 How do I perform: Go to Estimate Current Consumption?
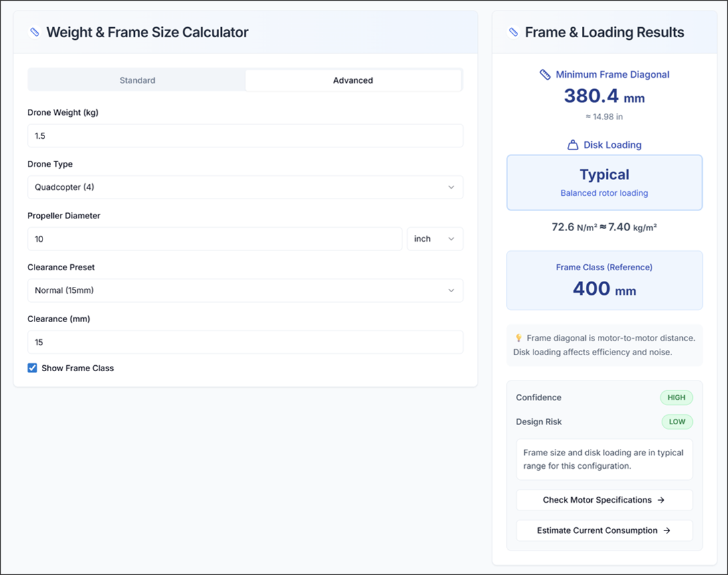pyautogui.click(x=604, y=531)
